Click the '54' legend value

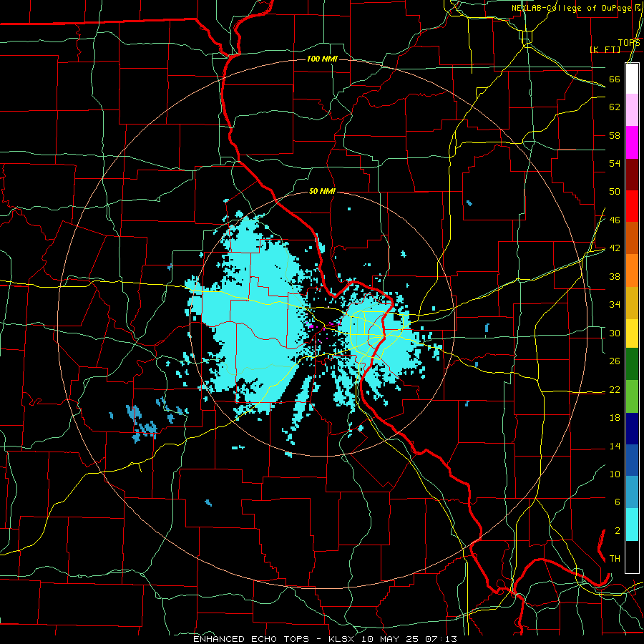(x=615, y=163)
